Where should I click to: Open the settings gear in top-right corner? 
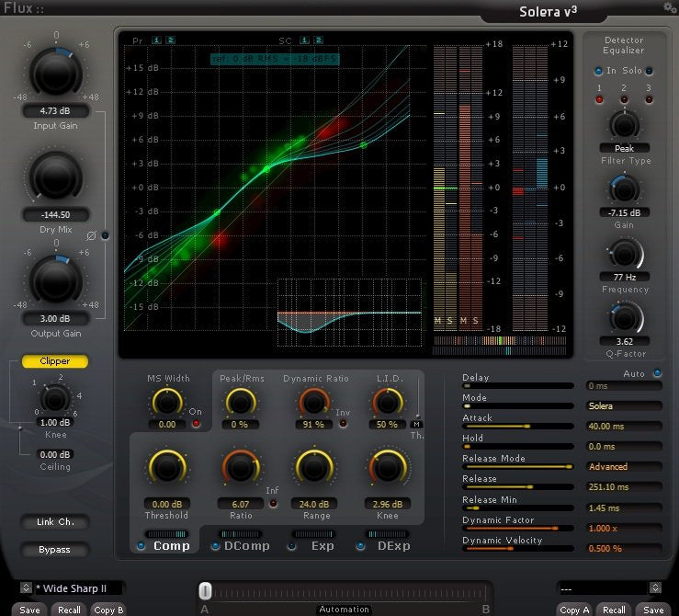[x=669, y=7]
